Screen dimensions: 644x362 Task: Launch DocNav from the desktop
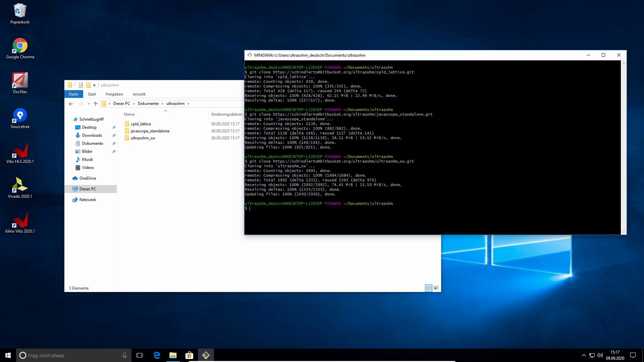click(20, 81)
